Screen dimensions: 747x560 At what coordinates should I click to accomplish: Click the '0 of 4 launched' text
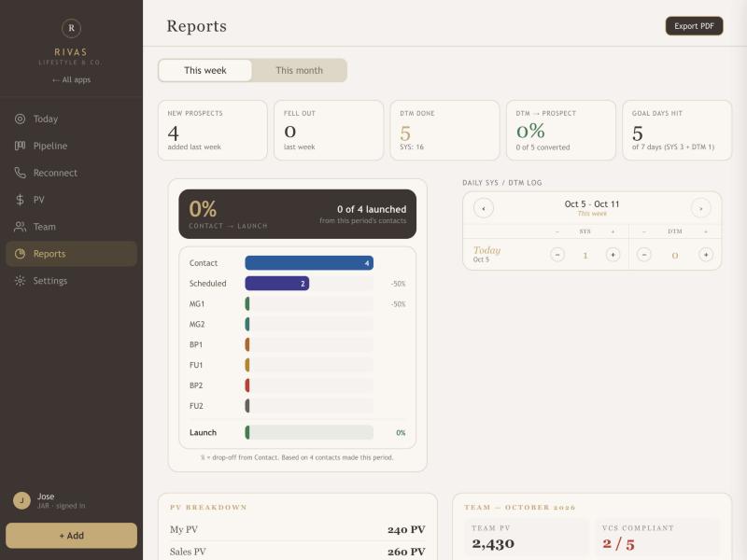[x=372, y=209]
